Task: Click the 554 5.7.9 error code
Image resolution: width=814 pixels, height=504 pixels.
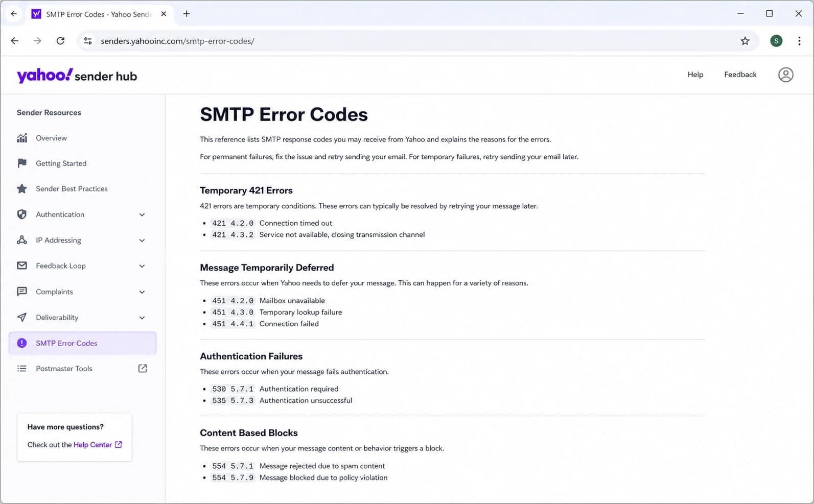Action: pos(232,477)
